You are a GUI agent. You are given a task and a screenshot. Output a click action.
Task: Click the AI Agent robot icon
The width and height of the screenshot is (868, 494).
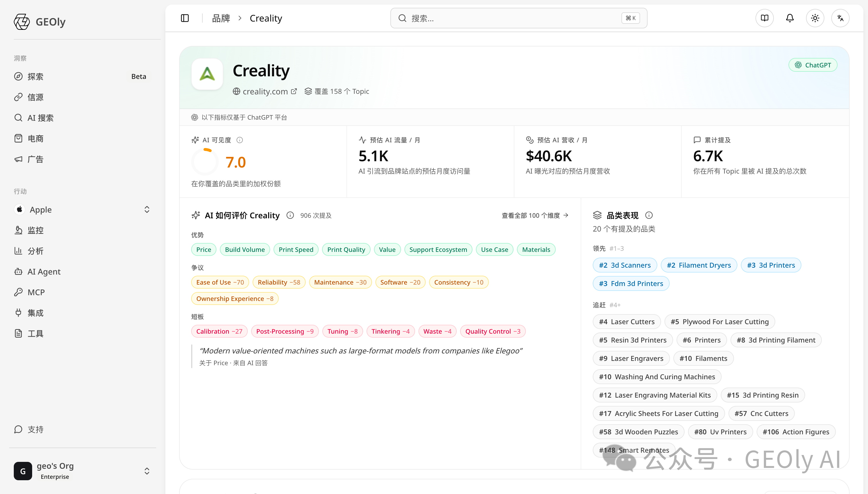(18, 271)
